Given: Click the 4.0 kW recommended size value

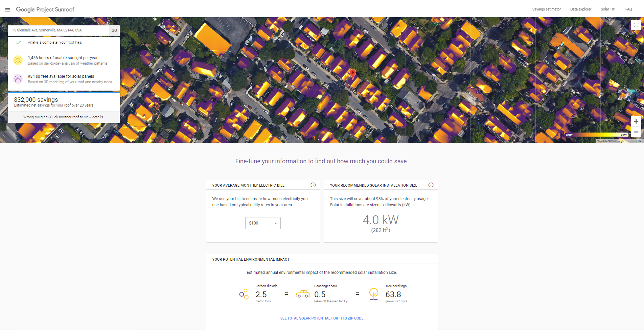Looking at the screenshot, I should pos(381,220).
